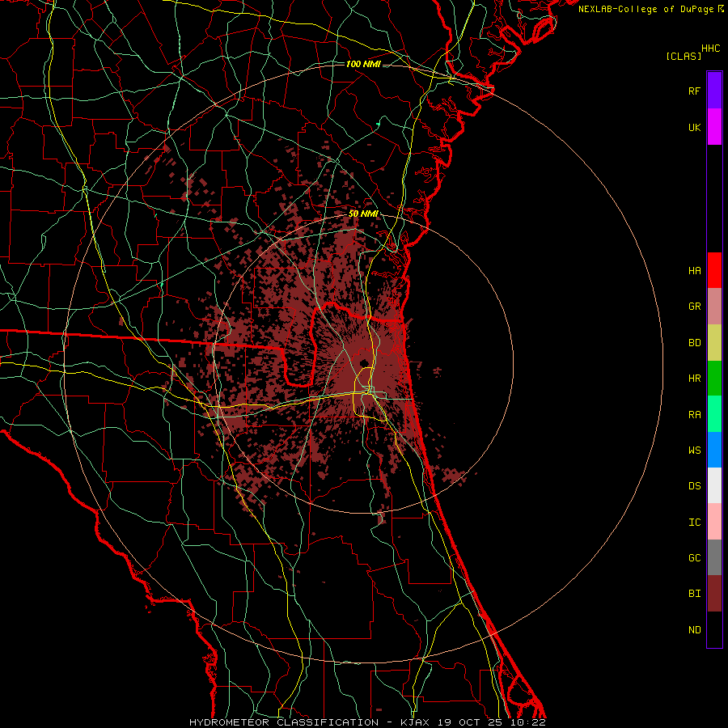Click the UK magenta legend swatch
Screen dimensions: 728x728
[714, 127]
